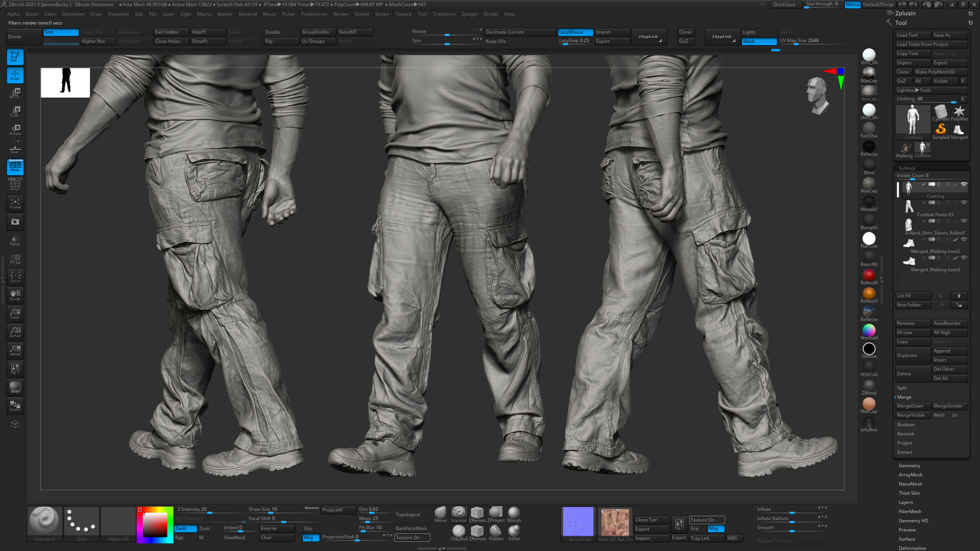Activate the Move tool in the left shelf
The width and height of the screenshot is (980, 551).
(x=15, y=93)
